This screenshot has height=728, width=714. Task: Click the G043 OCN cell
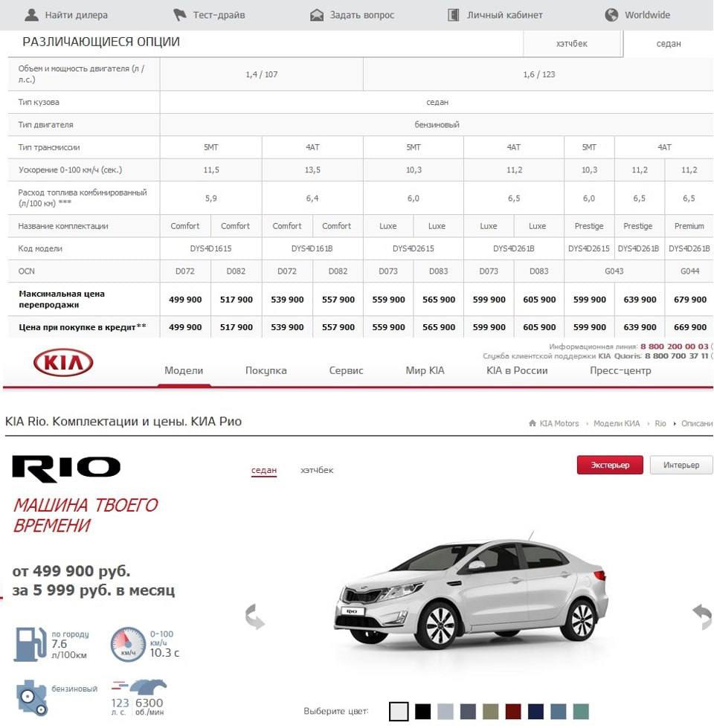[x=614, y=271]
